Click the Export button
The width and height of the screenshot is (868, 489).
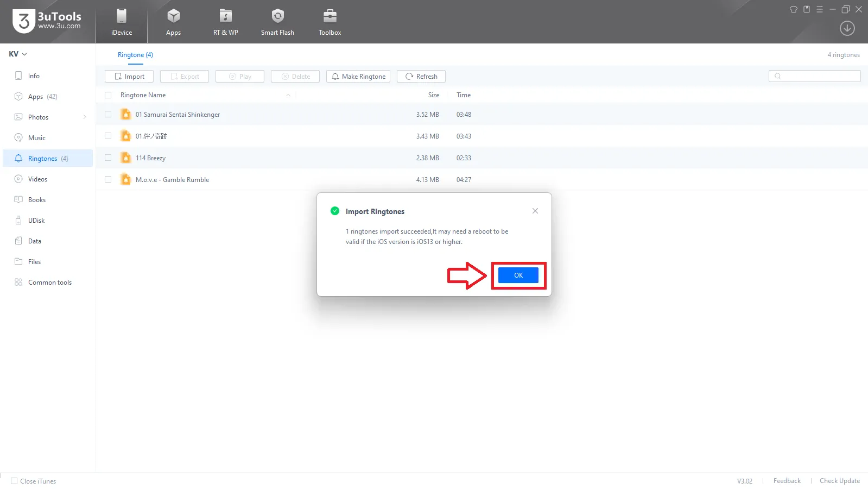point(185,77)
